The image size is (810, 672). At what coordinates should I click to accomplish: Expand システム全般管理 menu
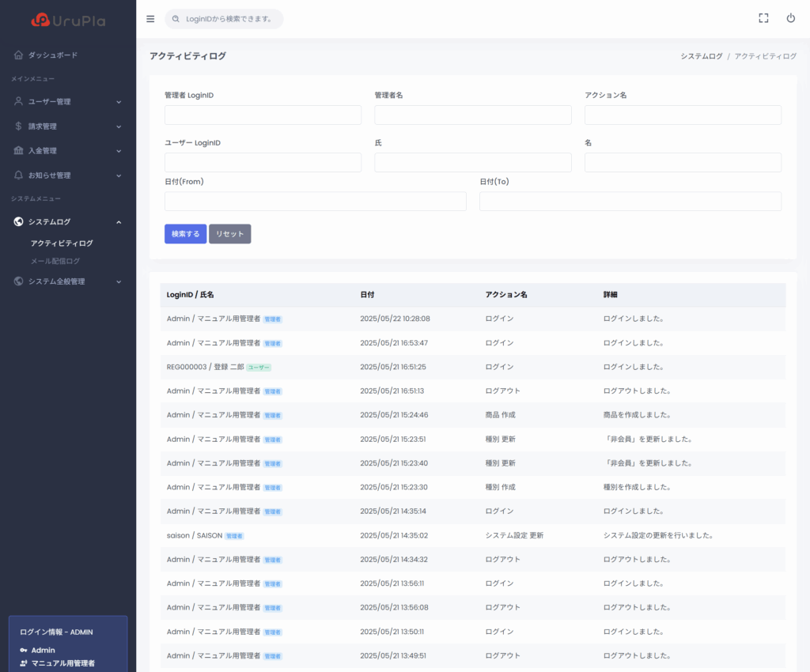(119, 281)
